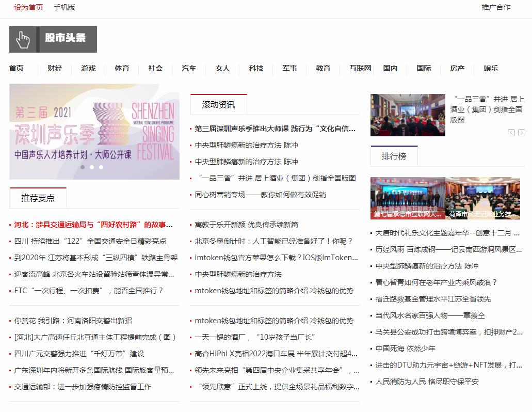
Task: Open 马关县公安成功打击跨境博弈案 article
Action: point(449,332)
